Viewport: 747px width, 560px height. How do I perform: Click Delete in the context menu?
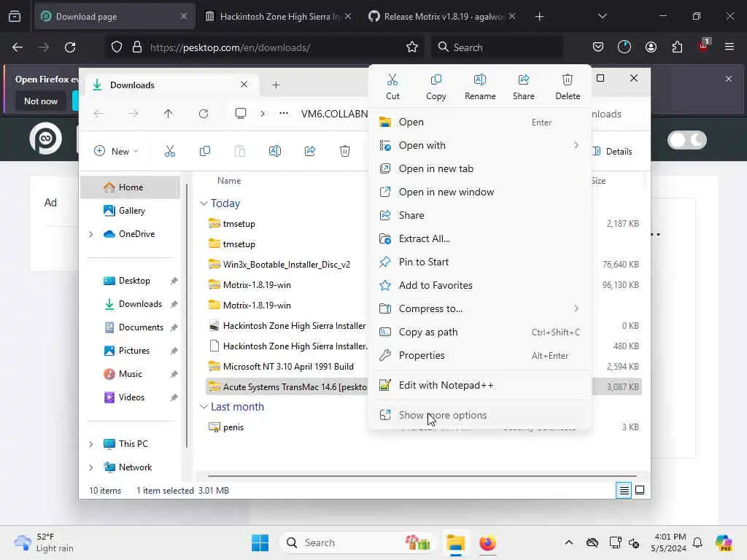pyautogui.click(x=568, y=87)
